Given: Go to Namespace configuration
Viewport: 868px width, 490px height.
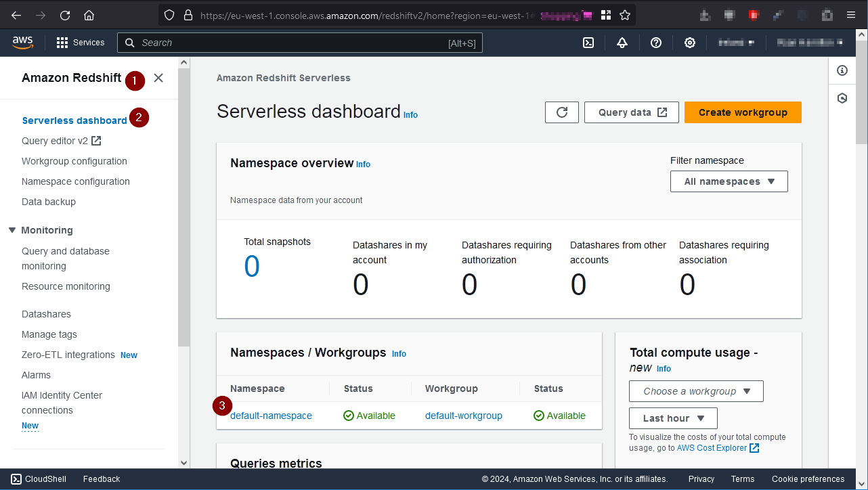Looking at the screenshot, I should [76, 181].
